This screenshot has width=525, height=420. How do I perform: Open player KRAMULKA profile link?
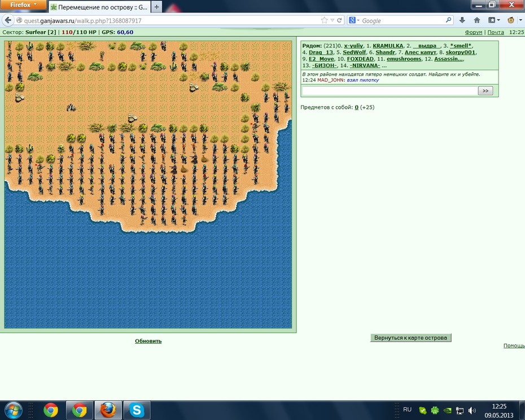tap(388, 46)
